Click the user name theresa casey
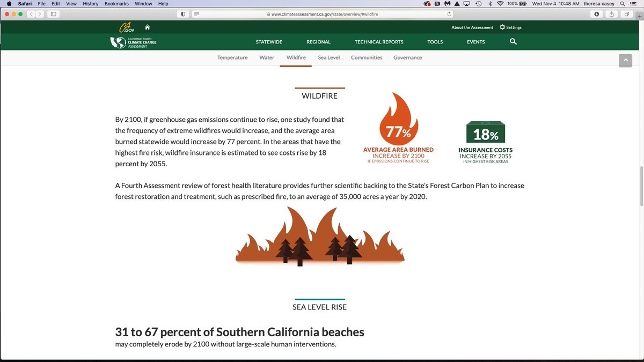The height and width of the screenshot is (362, 644). [x=598, y=4]
